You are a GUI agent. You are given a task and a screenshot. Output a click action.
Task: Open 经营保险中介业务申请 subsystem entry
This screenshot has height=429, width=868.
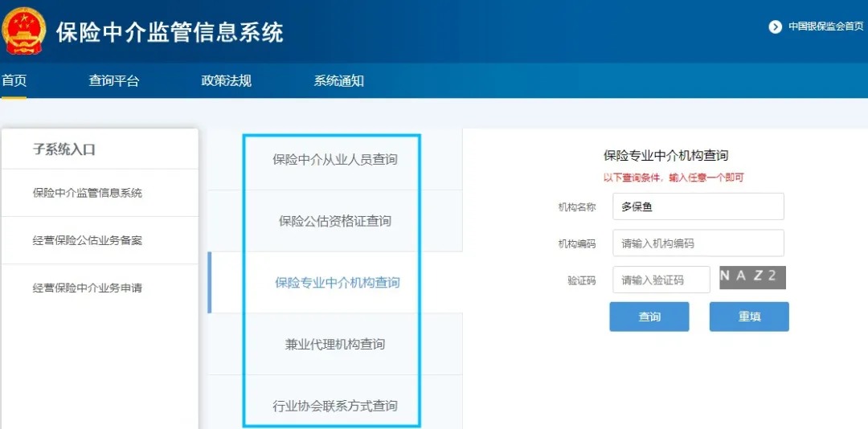[x=88, y=288]
